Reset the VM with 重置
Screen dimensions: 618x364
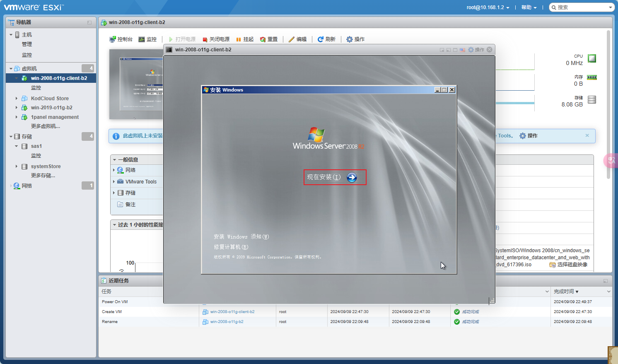pos(269,39)
